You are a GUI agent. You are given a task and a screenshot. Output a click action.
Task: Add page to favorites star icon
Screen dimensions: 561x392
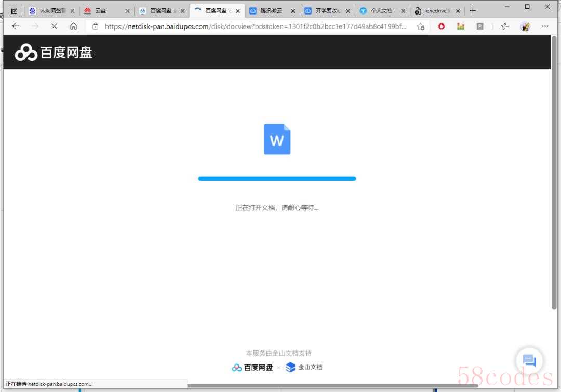[x=421, y=26]
